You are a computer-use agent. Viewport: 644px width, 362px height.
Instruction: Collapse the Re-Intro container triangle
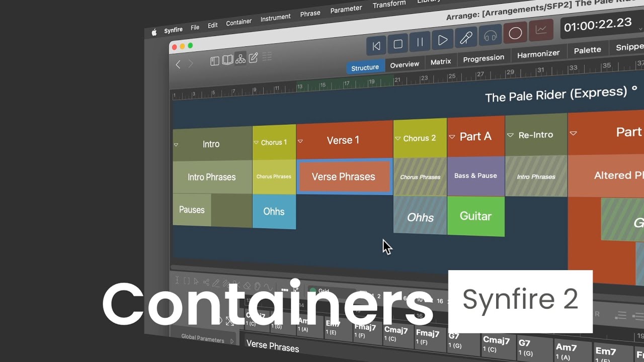click(x=510, y=135)
